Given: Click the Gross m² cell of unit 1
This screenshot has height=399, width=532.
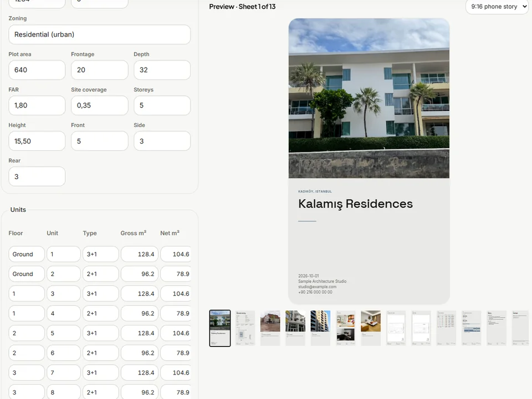Looking at the screenshot, I should pyautogui.click(x=140, y=254).
